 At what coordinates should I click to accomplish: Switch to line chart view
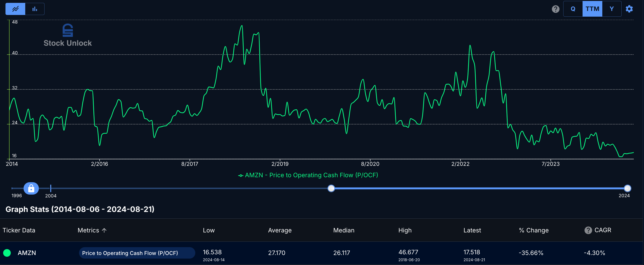[15, 9]
